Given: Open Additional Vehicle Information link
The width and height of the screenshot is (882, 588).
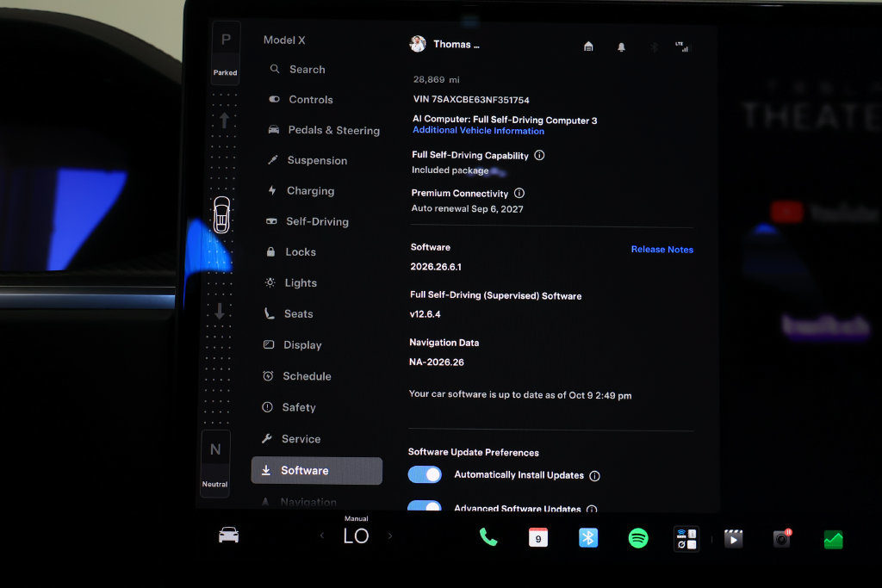Looking at the screenshot, I should 479,130.
